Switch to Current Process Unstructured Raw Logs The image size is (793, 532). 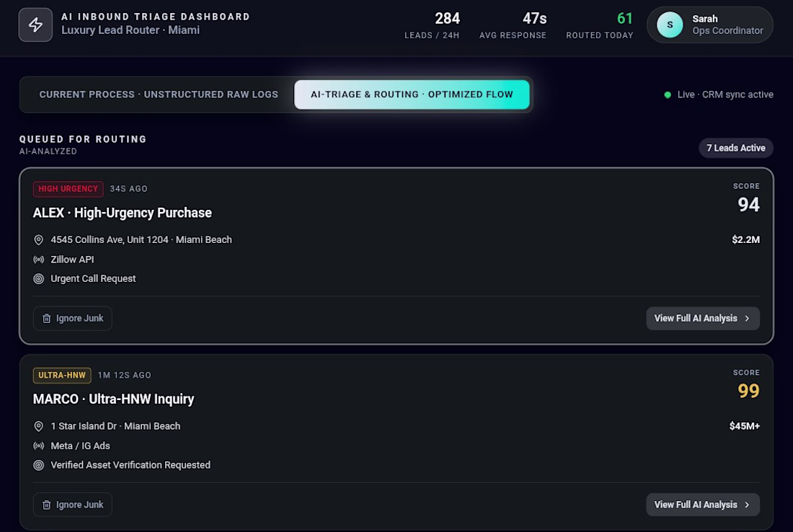coord(159,94)
